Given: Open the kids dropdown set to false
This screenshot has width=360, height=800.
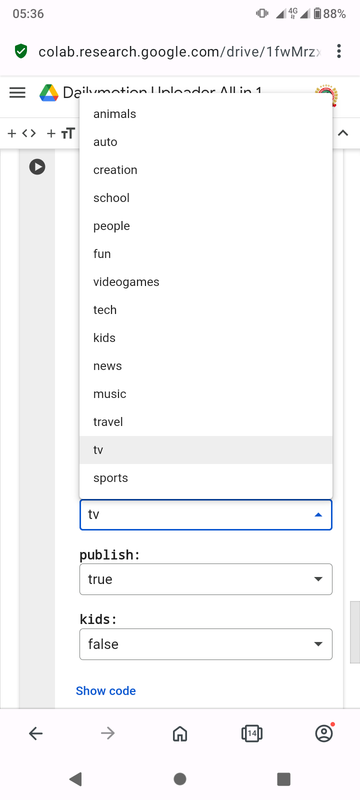Looking at the screenshot, I should (206, 644).
